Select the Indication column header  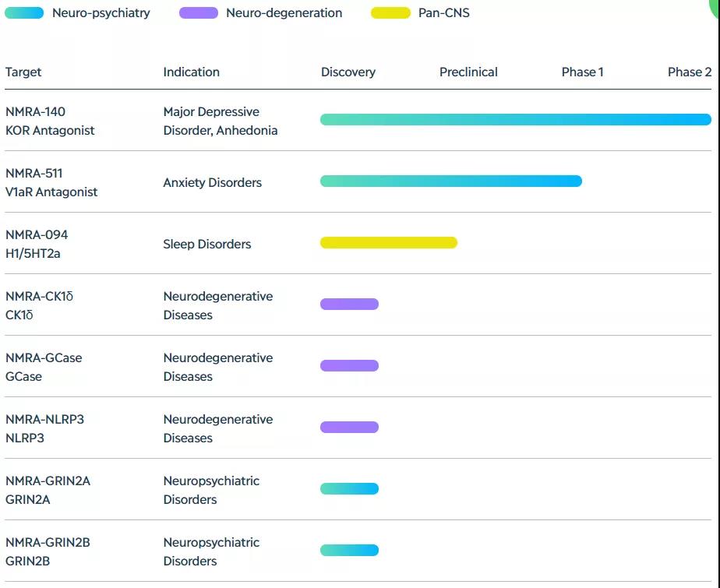191,72
